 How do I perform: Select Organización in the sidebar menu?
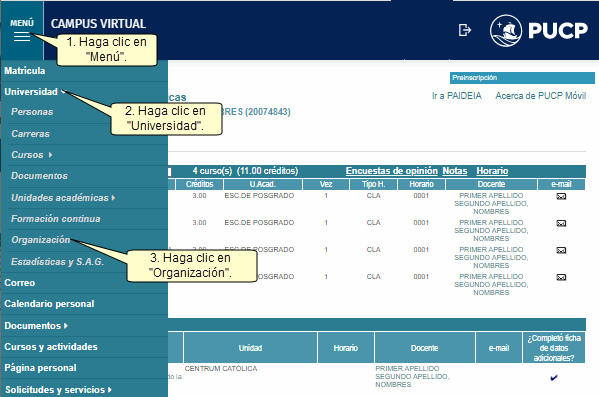(x=40, y=240)
